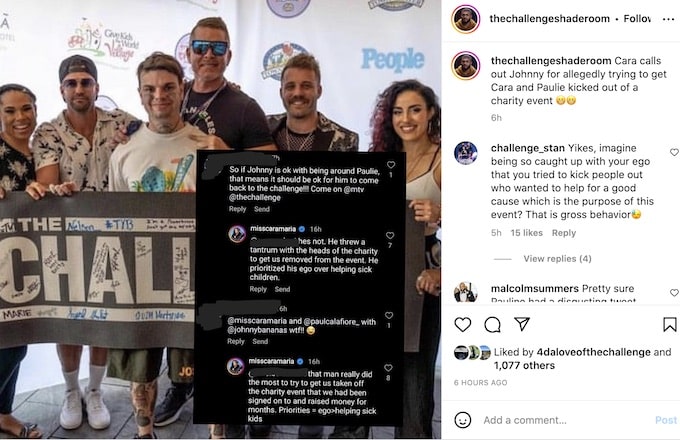Open the comment speech bubble icon
This screenshot has width=680, height=440.
(492, 324)
